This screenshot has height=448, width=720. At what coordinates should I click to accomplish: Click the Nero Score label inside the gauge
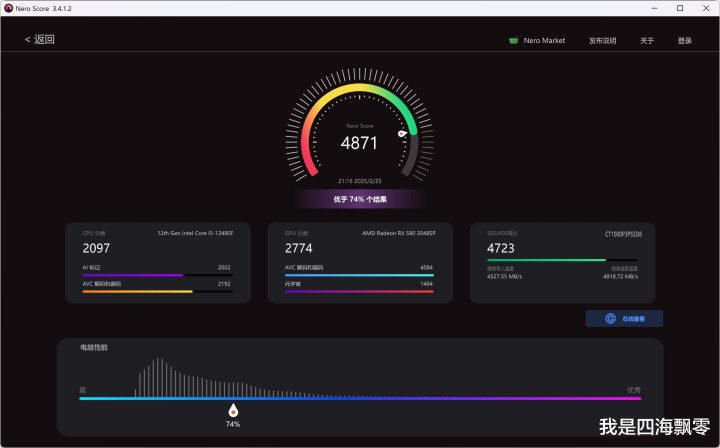tap(360, 126)
